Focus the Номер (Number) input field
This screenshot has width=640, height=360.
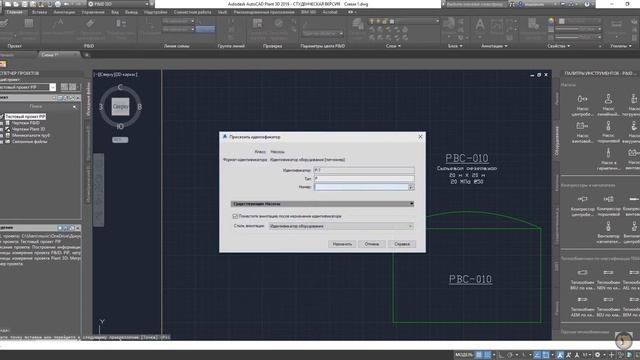pos(361,187)
